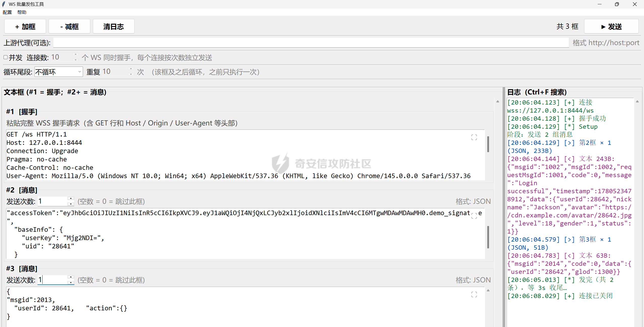Click the #2 [消息] section header

click(x=22, y=190)
